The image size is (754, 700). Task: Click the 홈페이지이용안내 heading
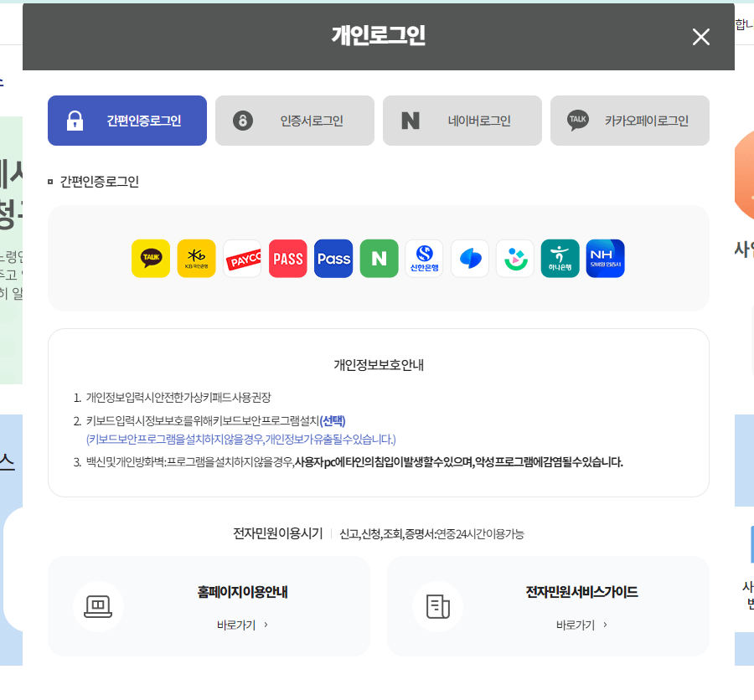click(242, 592)
